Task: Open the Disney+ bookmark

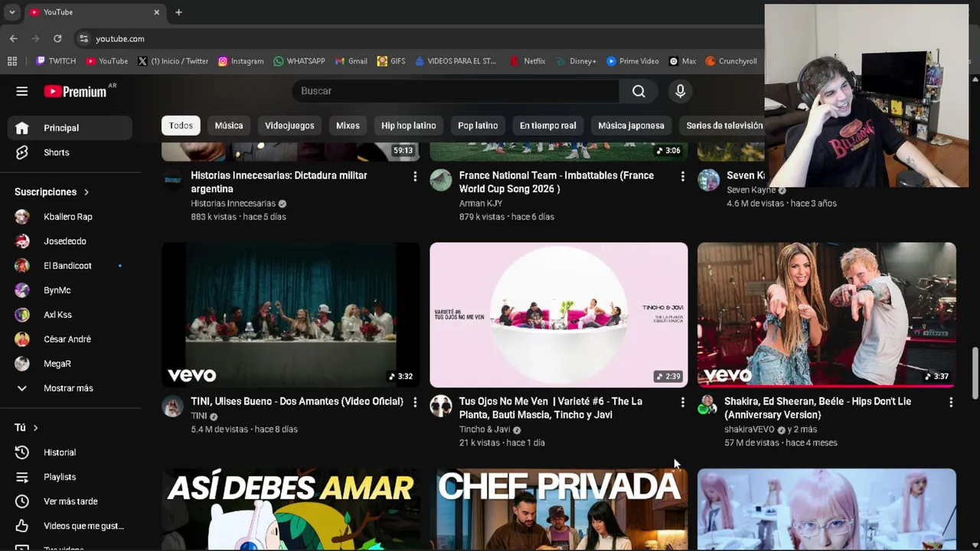Action: pos(577,61)
